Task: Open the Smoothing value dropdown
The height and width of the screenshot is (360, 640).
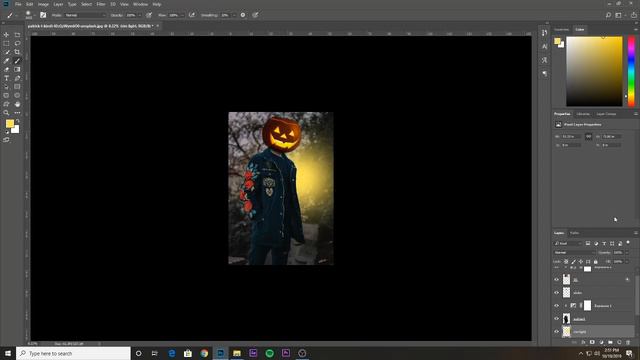Action: pos(234,15)
